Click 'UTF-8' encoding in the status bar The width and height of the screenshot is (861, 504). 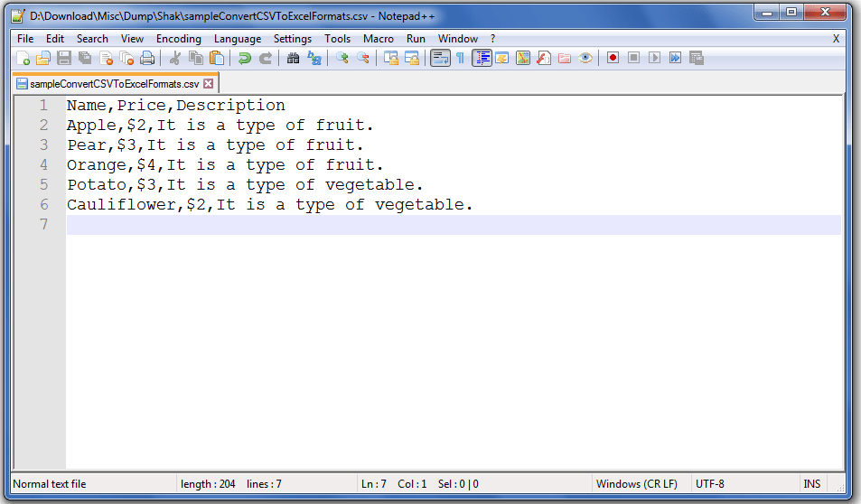pos(710,484)
